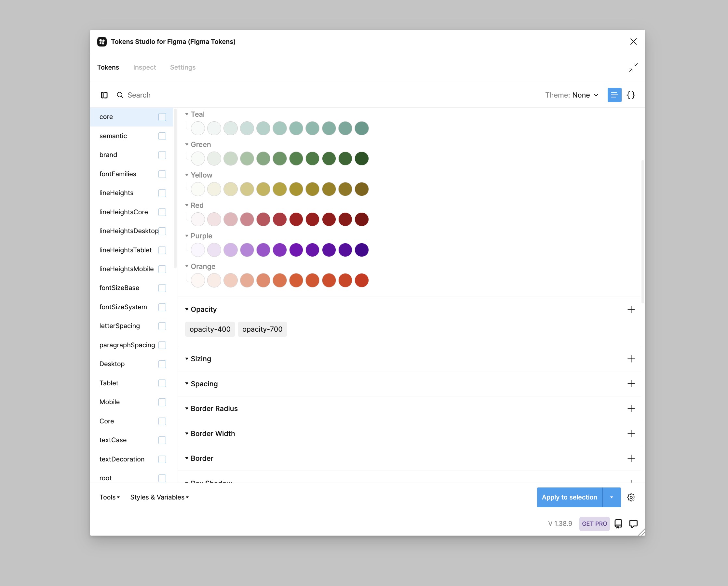Enable the semantic token set checkbox

(x=162, y=136)
